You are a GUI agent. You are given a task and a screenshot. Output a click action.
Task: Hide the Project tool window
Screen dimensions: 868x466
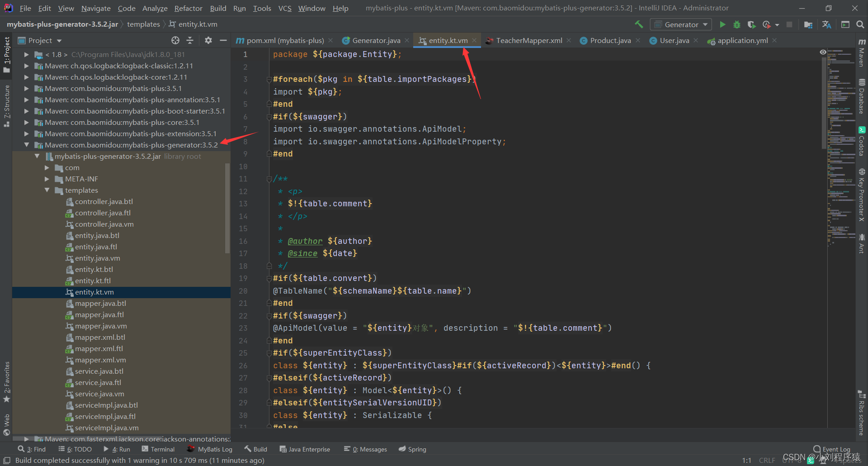[223, 40]
